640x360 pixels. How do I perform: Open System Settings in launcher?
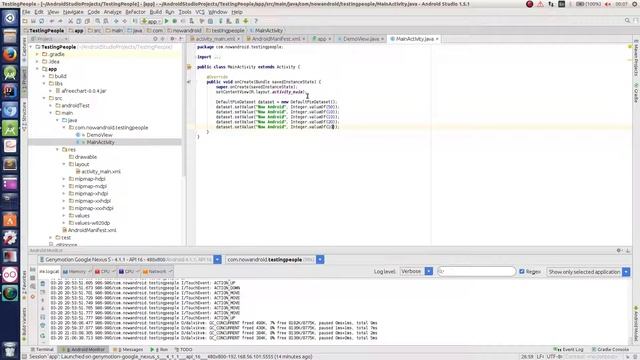point(10,238)
